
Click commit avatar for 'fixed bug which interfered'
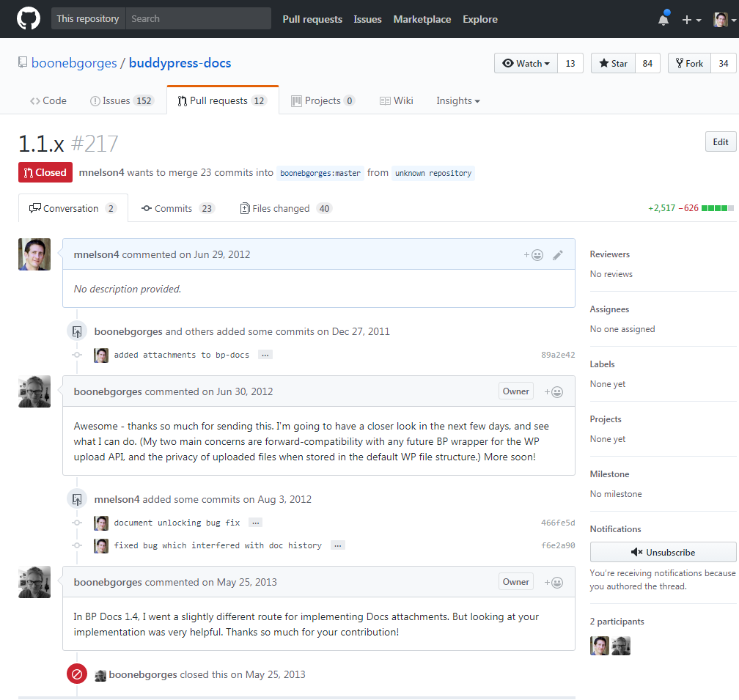(x=101, y=545)
